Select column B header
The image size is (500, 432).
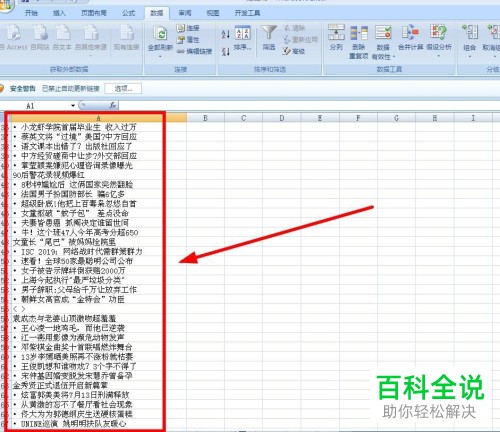pyautogui.click(x=205, y=118)
